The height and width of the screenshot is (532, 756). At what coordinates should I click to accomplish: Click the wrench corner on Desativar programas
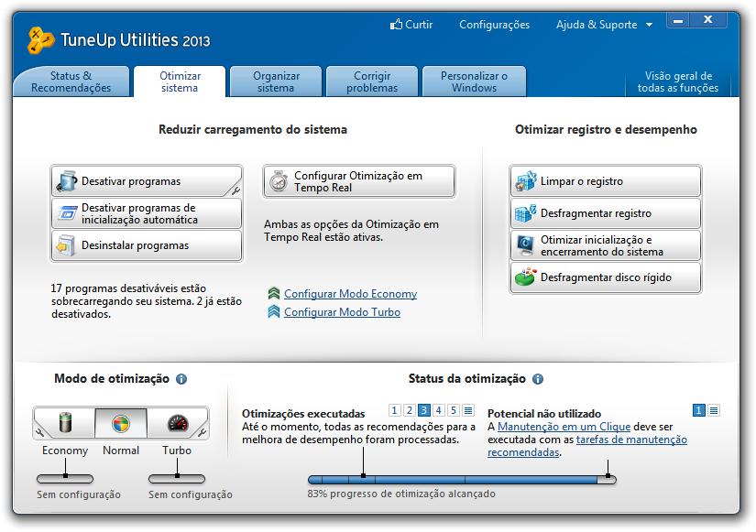click(x=236, y=190)
